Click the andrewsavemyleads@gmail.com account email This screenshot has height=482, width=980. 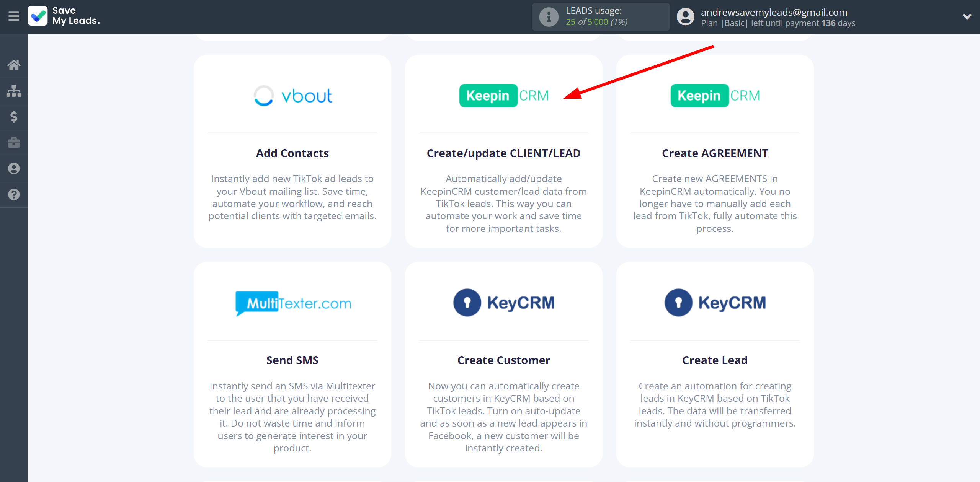click(x=774, y=12)
